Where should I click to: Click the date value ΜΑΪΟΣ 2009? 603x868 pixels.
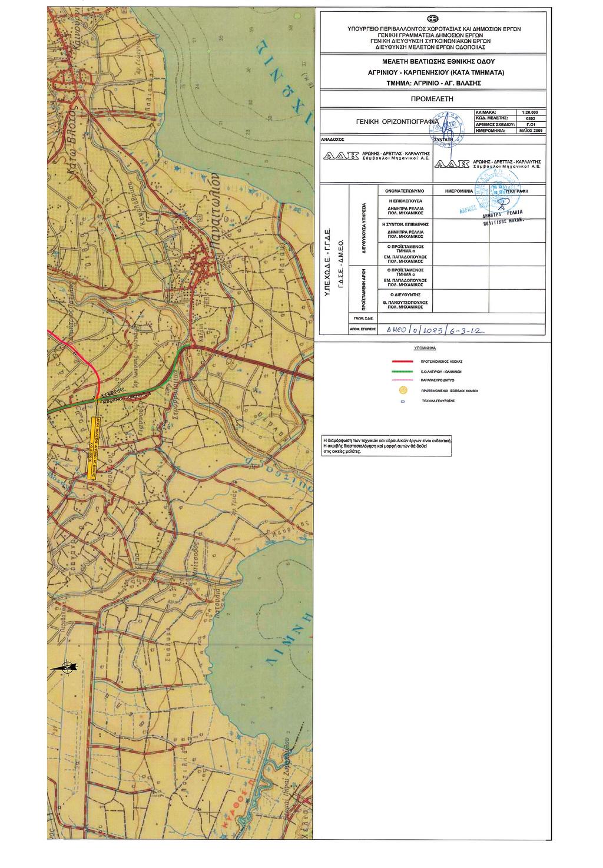(x=532, y=131)
